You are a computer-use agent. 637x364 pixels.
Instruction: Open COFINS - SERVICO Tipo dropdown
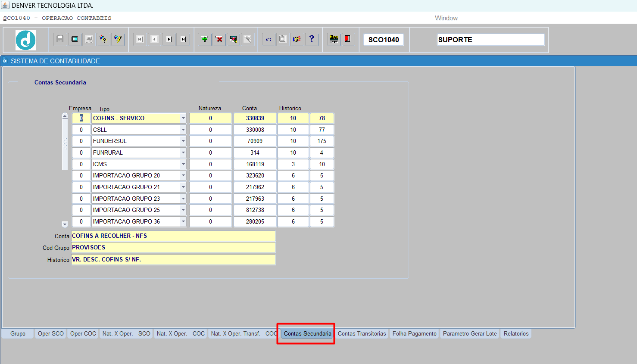click(183, 118)
